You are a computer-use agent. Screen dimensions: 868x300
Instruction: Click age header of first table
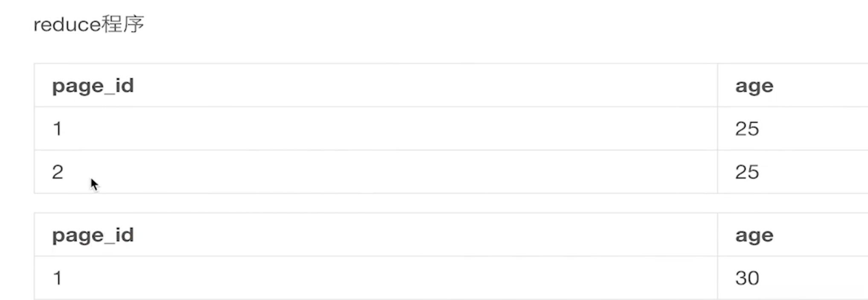(754, 86)
